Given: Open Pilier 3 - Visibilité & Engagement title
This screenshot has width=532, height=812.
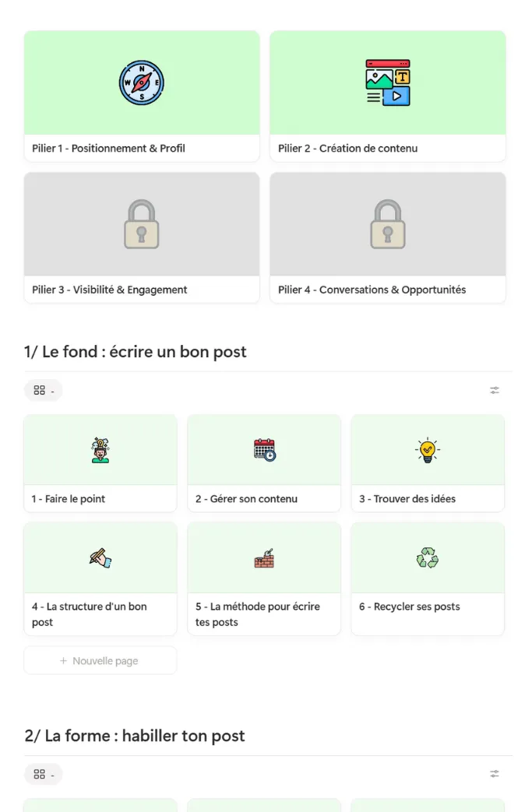Looking at the screenshot, I should pyautogui.click(x=109, y=290).
